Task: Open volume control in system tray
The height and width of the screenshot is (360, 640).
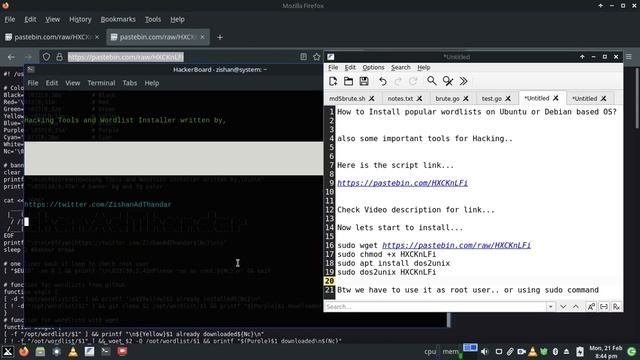Action: tap(484, 351)
